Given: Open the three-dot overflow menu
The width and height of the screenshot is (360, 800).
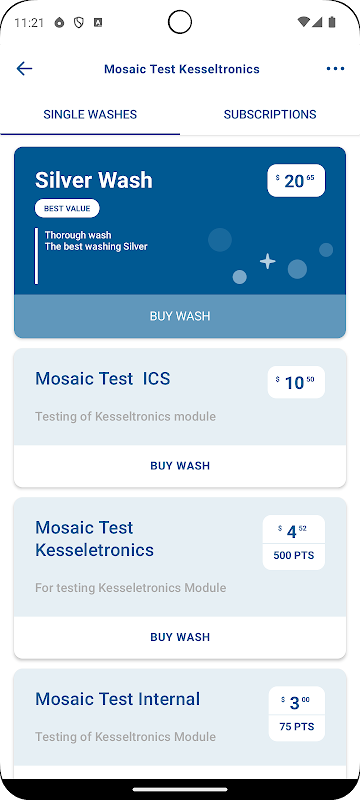Looking at the screenshot, I should point(335,68).
